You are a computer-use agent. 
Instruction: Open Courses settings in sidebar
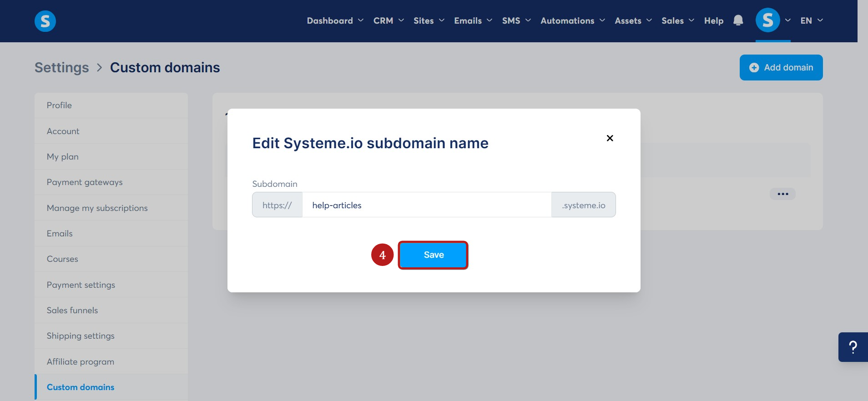click(x=111, y=259)
